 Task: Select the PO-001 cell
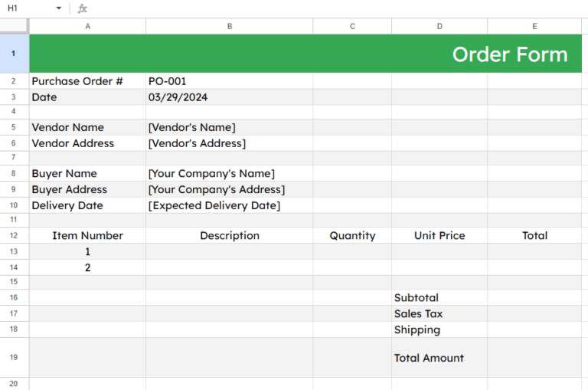coord(229,81)
